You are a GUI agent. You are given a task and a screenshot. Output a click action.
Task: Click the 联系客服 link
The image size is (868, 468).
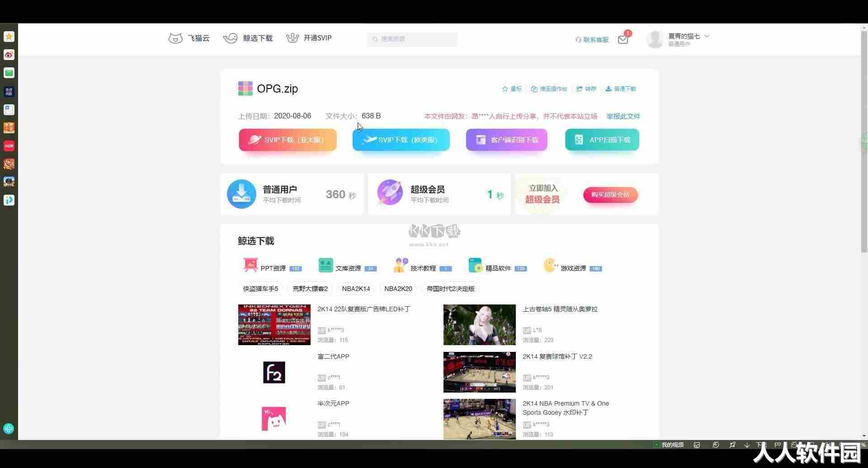pos(592,40)
